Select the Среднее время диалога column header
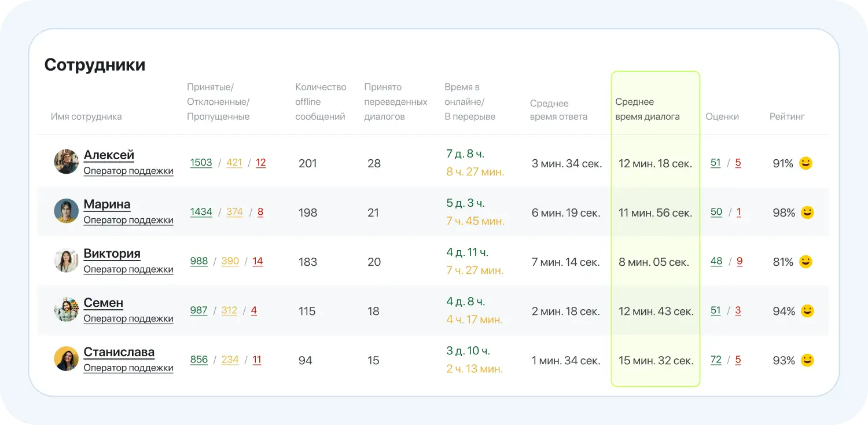This screenshot has height=425, width=868. tap(647, 109)
